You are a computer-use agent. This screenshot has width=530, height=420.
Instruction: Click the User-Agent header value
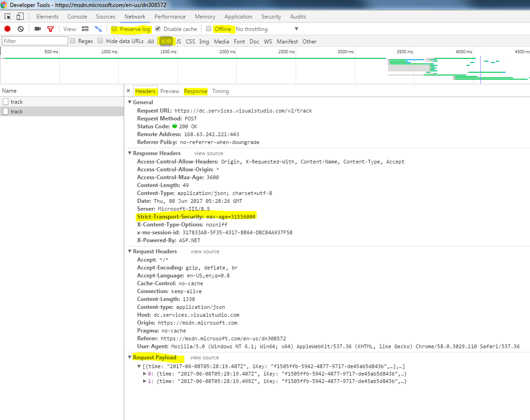pos(345,347)
